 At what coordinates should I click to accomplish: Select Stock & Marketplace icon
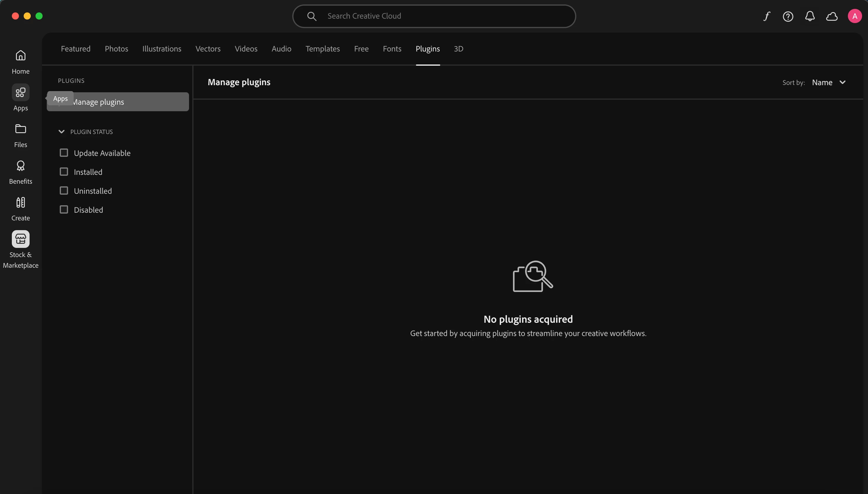click(20, 239)
